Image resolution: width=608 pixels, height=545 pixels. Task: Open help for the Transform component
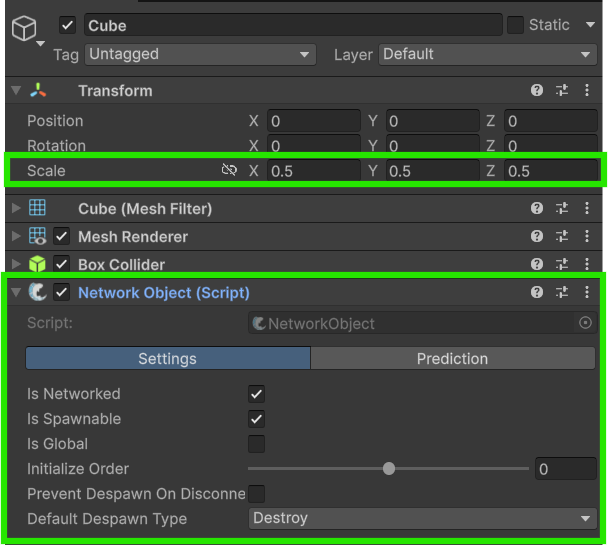(537, 90)
